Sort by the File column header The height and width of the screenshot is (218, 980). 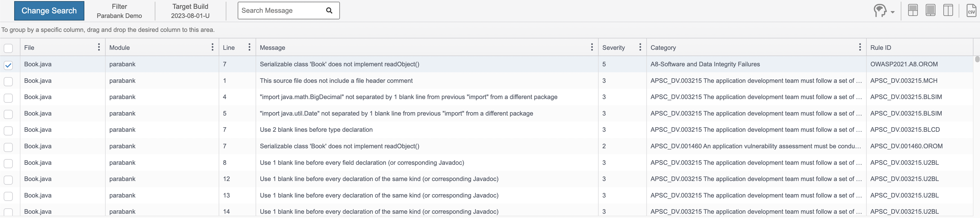click(29, 48)
